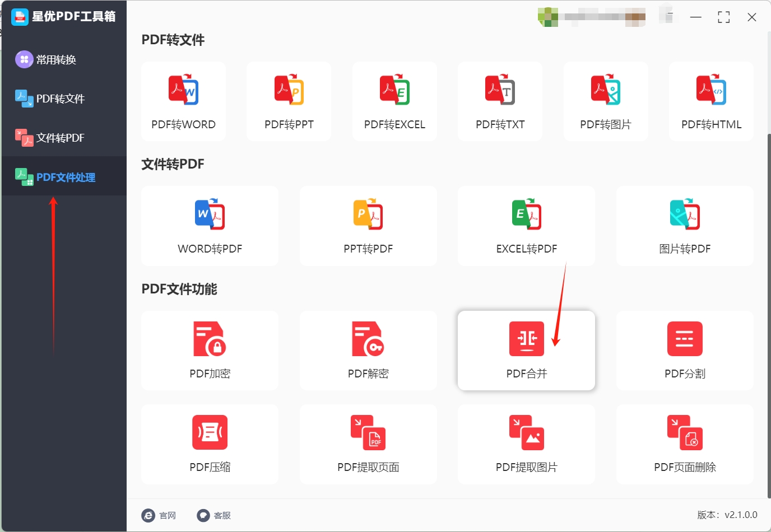Click the 图片转PDF label text
This screenshot has width=771, height=532.
coord(685,249)
